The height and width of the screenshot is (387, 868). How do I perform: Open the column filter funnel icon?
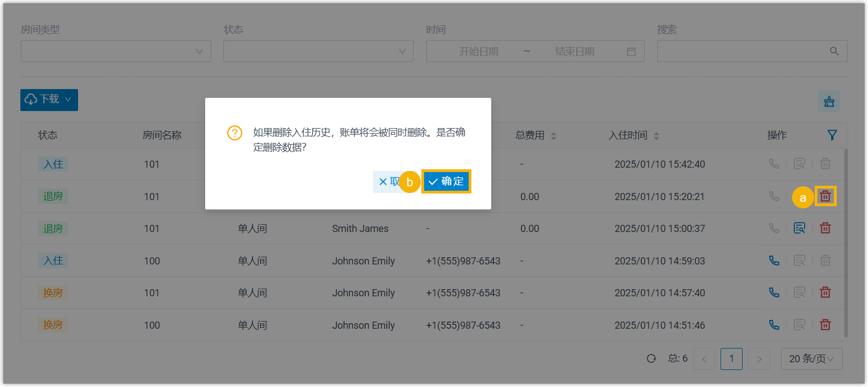pos(832,135)
